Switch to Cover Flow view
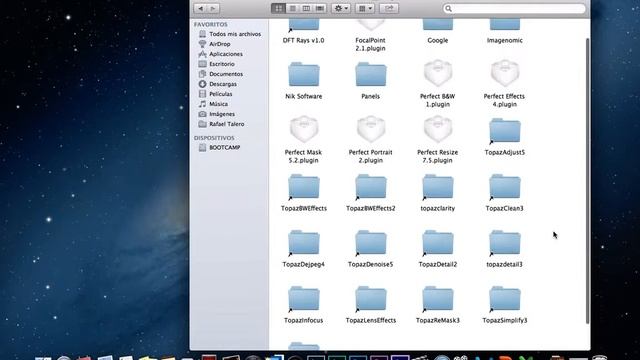This screenshot has width=640, height=360. tap(320, 8)
